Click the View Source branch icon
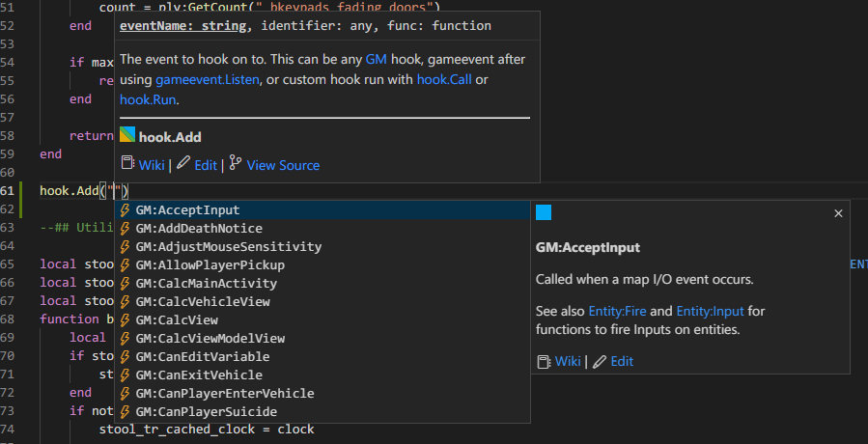 point(237,164)
